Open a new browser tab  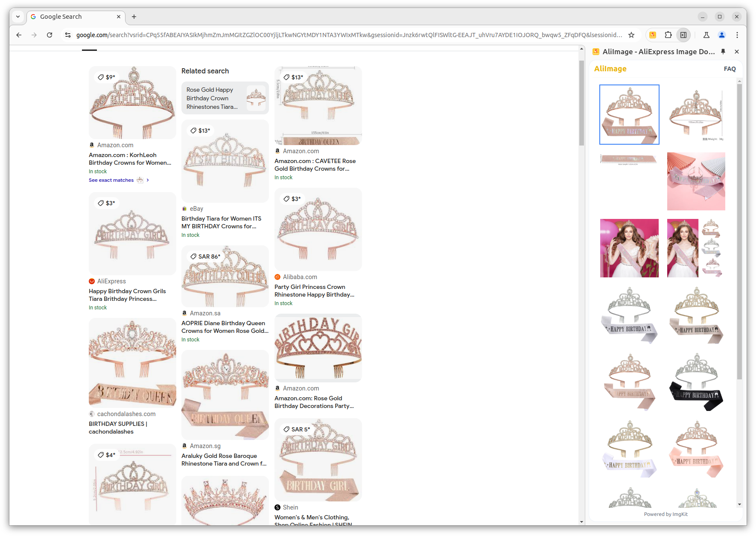coord(134,17)
